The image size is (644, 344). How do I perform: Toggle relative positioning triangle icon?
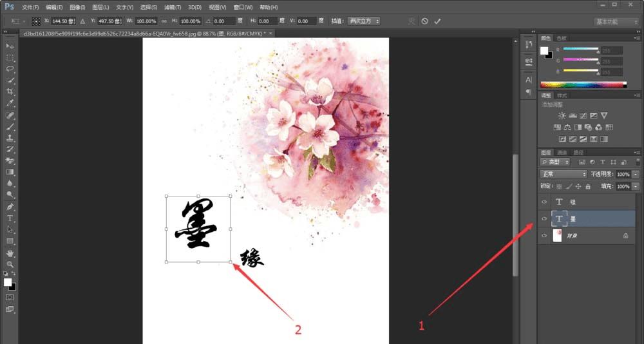coord(82,21)
